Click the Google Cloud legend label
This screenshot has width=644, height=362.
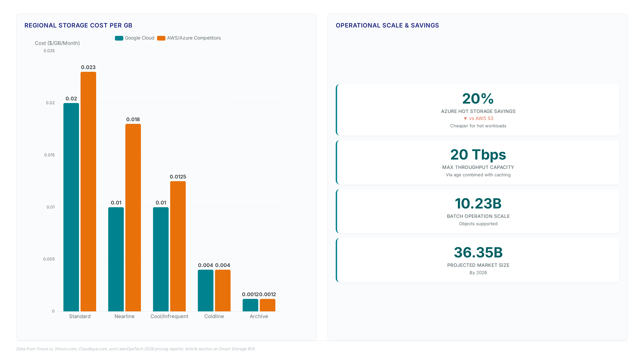tap(140, 38)
